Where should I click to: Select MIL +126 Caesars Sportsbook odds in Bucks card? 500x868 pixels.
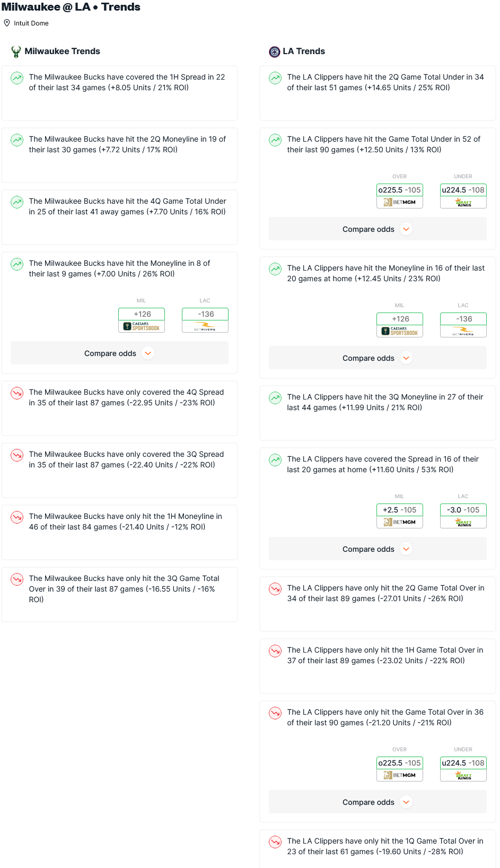(142, 320)
